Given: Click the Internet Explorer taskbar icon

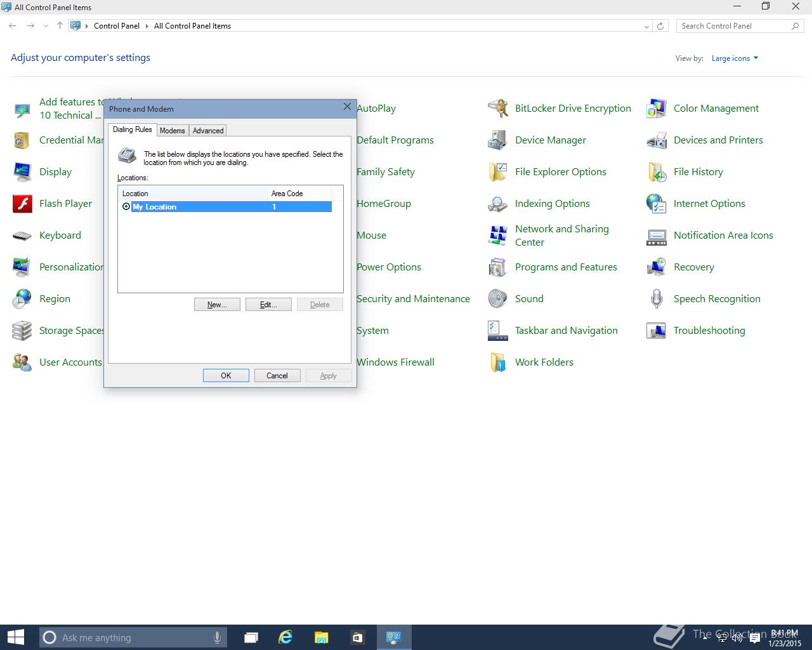Looking at the screenshot, I should (x=285, y=637).
